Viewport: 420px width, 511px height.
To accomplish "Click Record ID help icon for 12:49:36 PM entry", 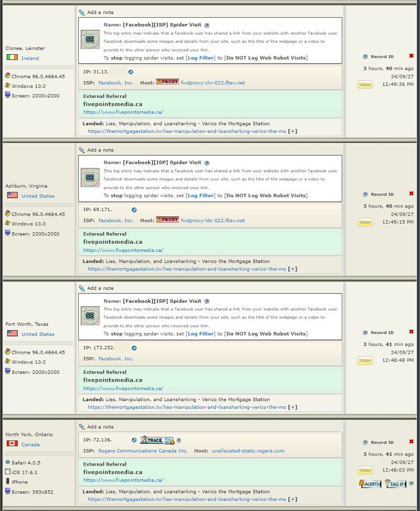I will (365, 57).
